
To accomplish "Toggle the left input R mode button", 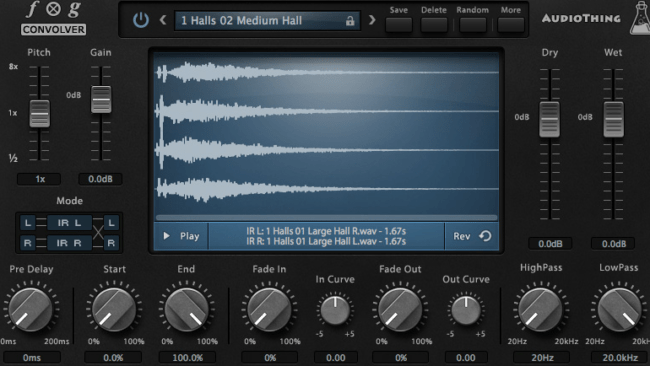I will [x=28, y=243].
